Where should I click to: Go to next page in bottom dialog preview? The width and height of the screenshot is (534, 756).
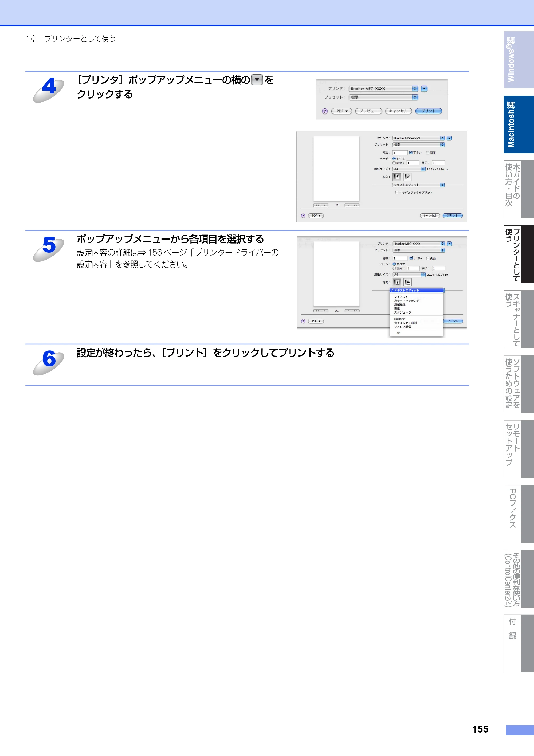click(348, 311)
